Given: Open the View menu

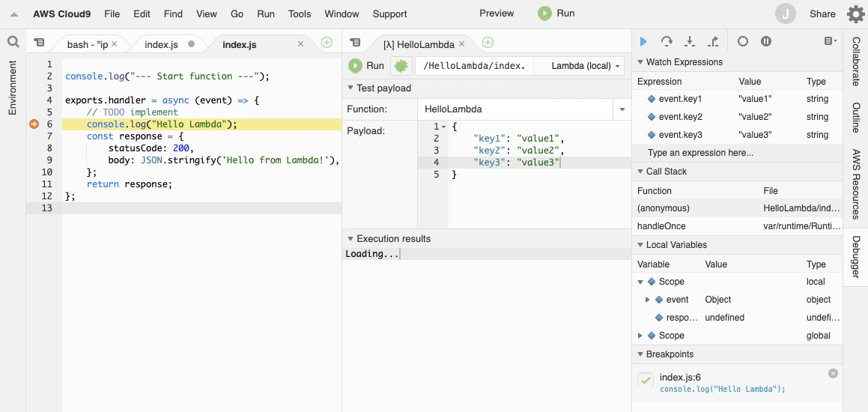Looking at the screenshot, I should (x=207, y=13).
